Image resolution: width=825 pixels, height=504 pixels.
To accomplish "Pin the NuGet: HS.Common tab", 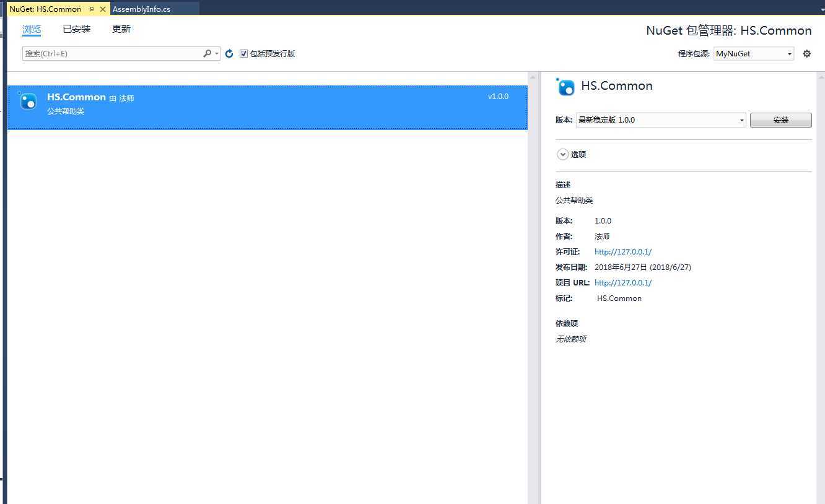I will [92, 9].
